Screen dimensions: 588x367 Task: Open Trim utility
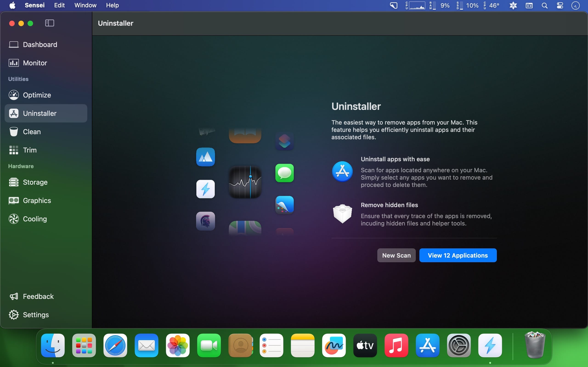click(x=30, y=150)
